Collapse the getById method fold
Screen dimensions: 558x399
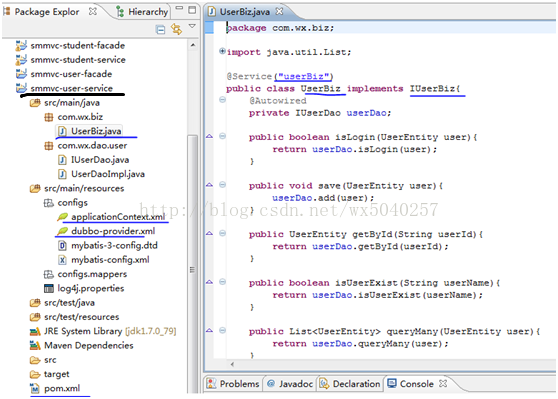click(222, 233)
